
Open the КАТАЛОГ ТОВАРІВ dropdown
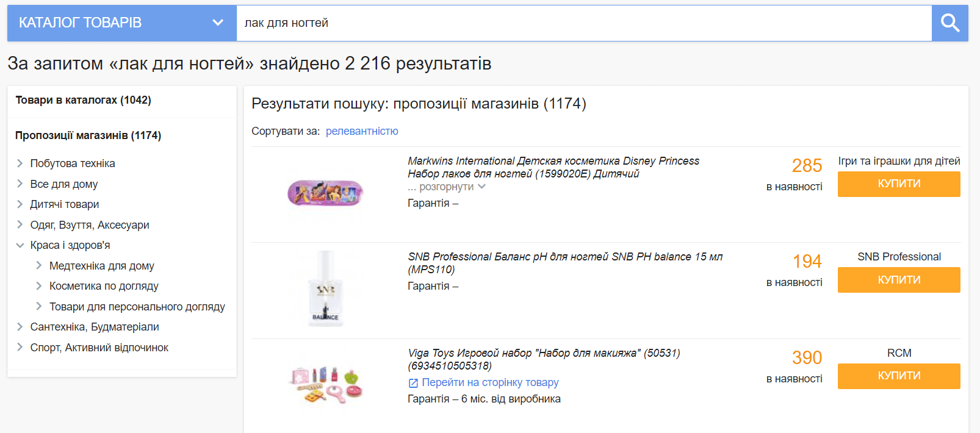click(121, 23)
